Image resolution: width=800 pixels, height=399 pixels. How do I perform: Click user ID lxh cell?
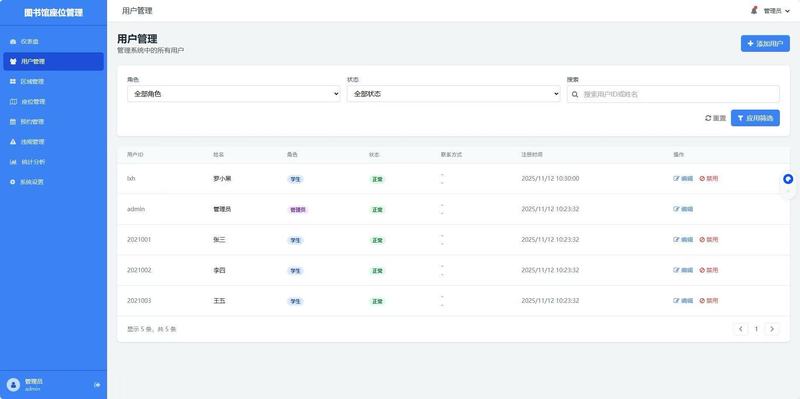point(131,179)
